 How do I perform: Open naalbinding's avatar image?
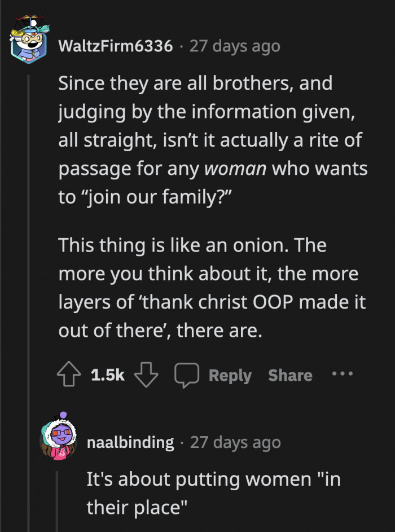[59, 442]
